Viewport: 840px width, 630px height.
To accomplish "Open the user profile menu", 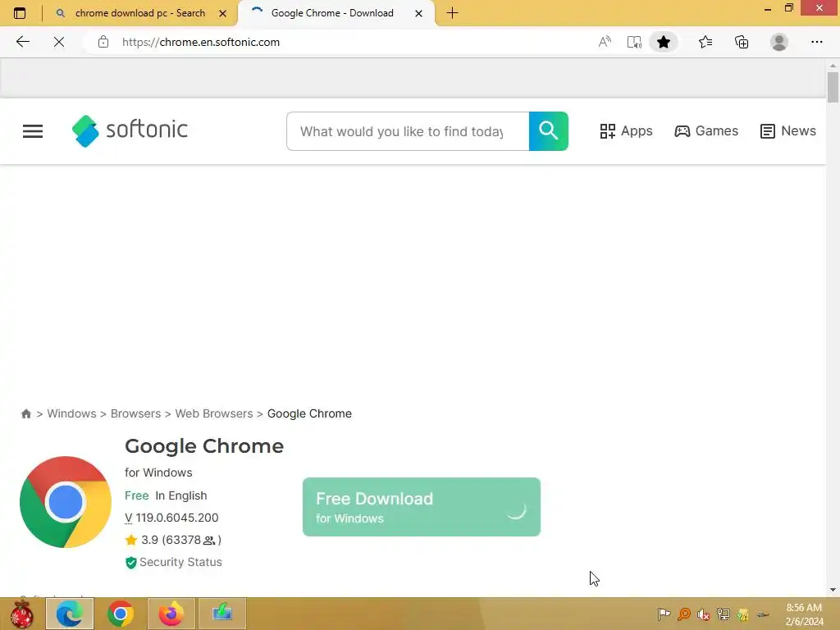I will click(x=779, y=42).
